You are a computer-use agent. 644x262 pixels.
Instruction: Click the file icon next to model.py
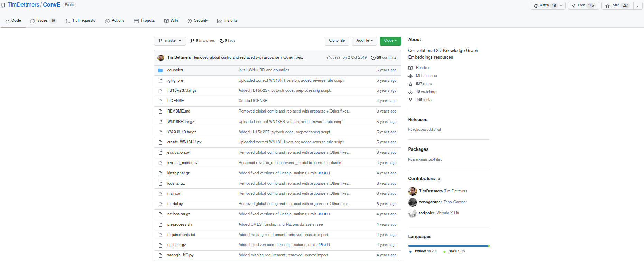point(160,204)
